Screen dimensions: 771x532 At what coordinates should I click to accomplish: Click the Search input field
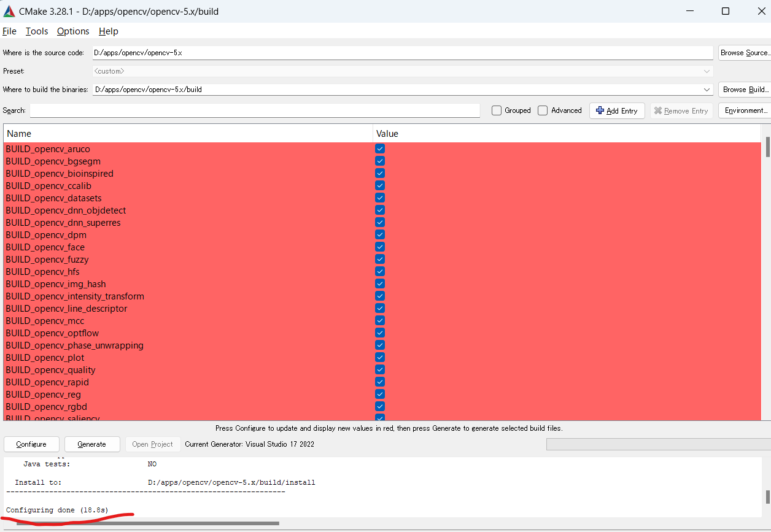(255, 110)
